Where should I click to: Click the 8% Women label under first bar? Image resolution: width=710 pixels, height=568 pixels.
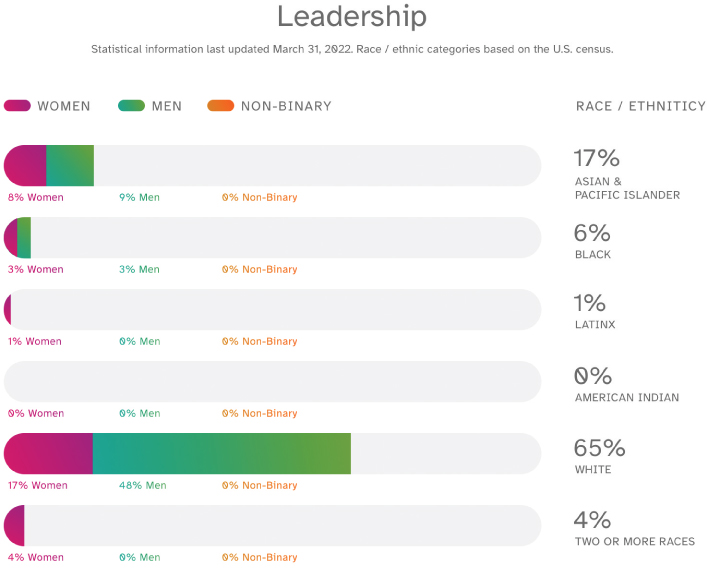[35, 198]
